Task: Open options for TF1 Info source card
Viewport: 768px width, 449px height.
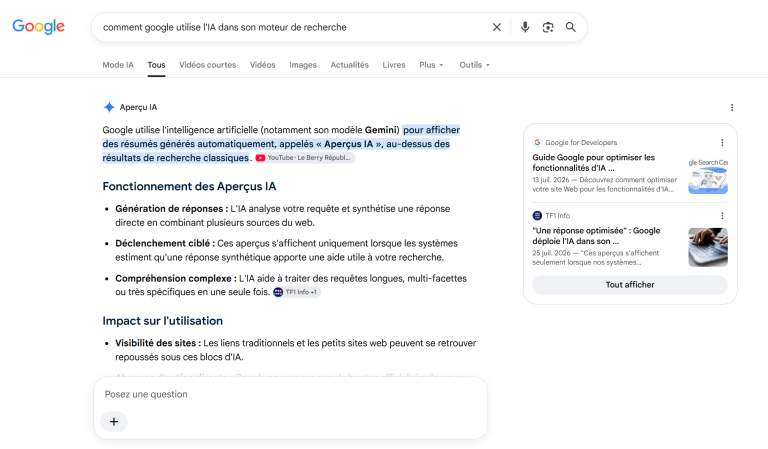Action: tap(722, 215)
